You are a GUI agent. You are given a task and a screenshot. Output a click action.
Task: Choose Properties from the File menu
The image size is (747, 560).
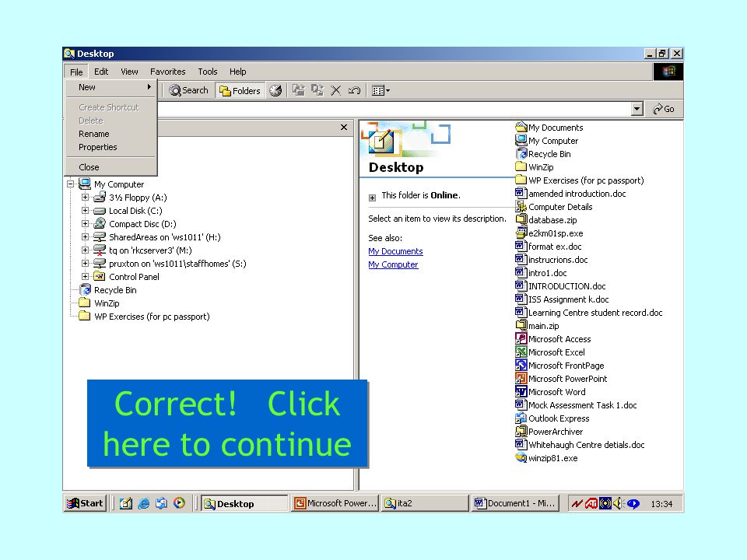tap(110, 147)
